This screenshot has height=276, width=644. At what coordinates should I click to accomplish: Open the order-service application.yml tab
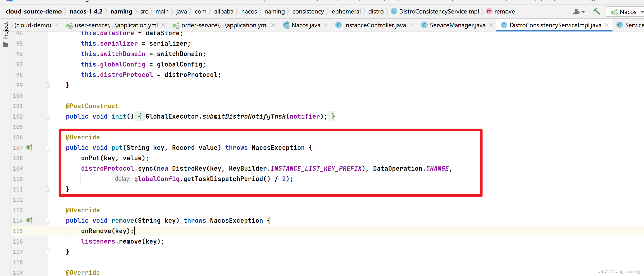(x=224, y=25)
